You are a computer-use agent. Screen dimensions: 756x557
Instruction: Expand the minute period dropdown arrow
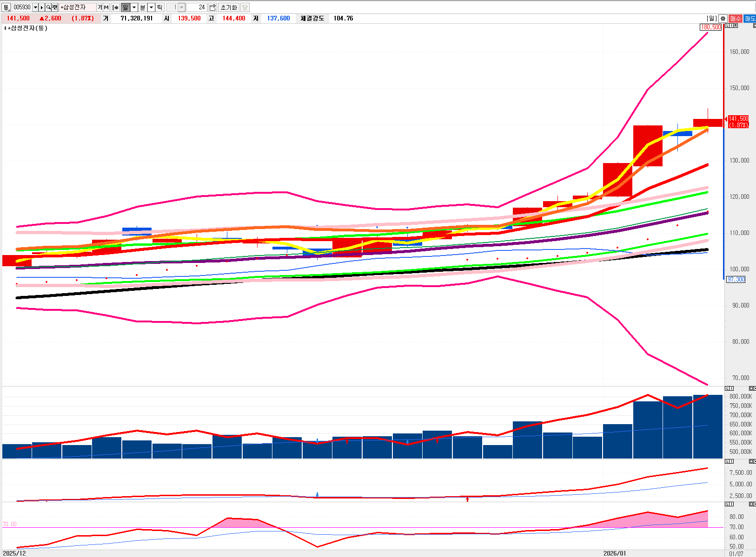pos(151,7)
